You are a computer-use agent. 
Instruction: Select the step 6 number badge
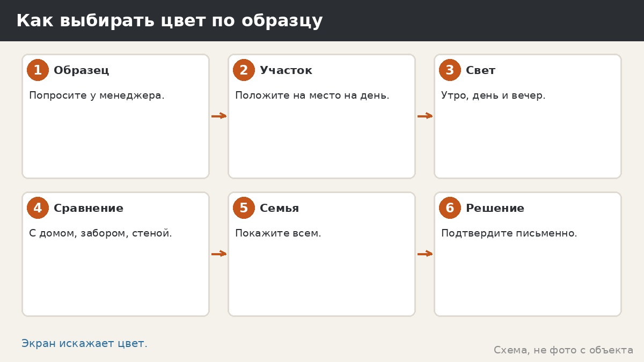pyautogui.click(x=450, y=208)
